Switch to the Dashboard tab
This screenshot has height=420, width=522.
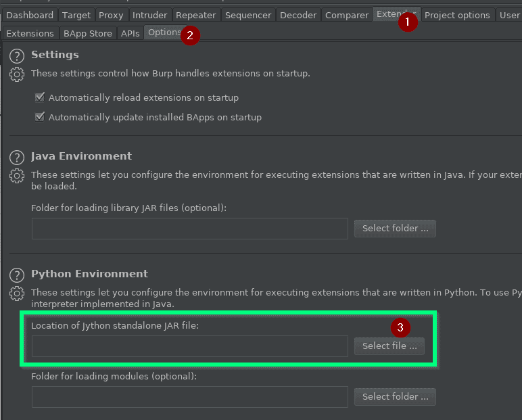click(30, 15)
